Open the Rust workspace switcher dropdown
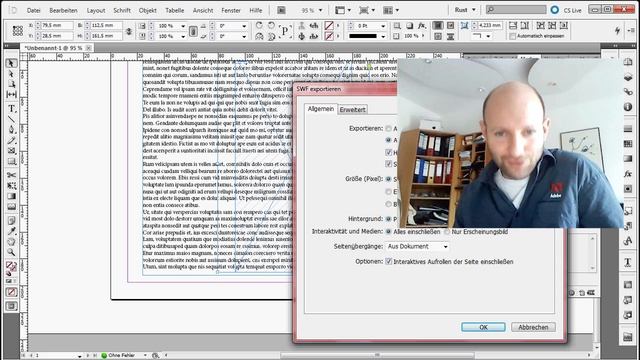The image size is (640, 360). pyautogui.click(x=465, y=10)
